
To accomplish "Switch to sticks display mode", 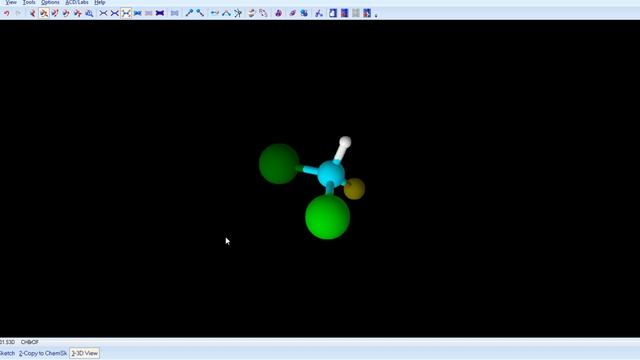I will pyautogui.click(x=115, y=13).
